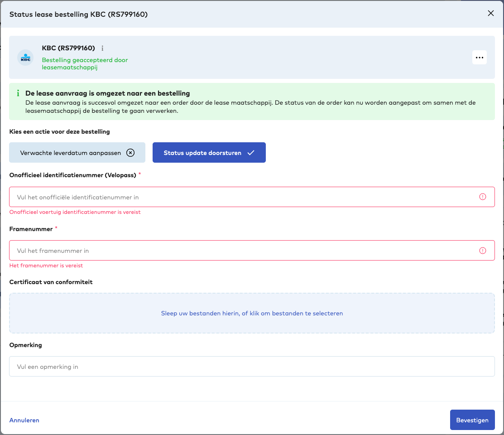
Task: Select the Verwachte leverdatum aanpassen action
Action: (71, 153)
